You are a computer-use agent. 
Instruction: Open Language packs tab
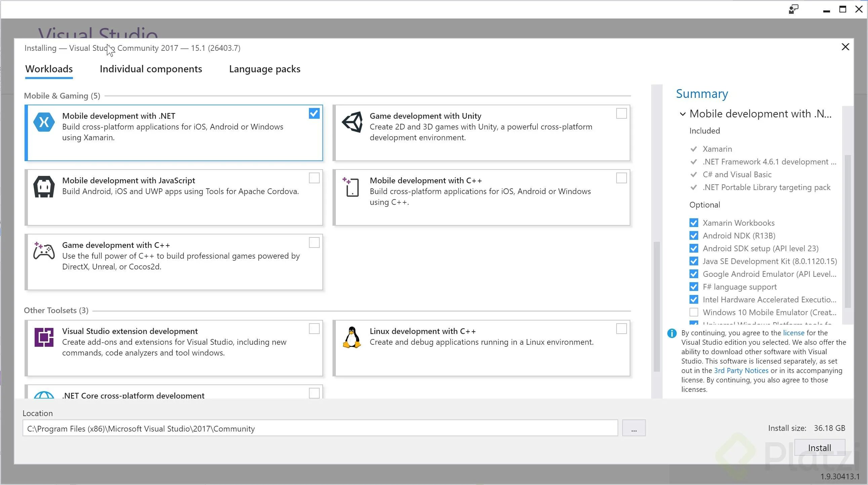(x=265, y=69)
